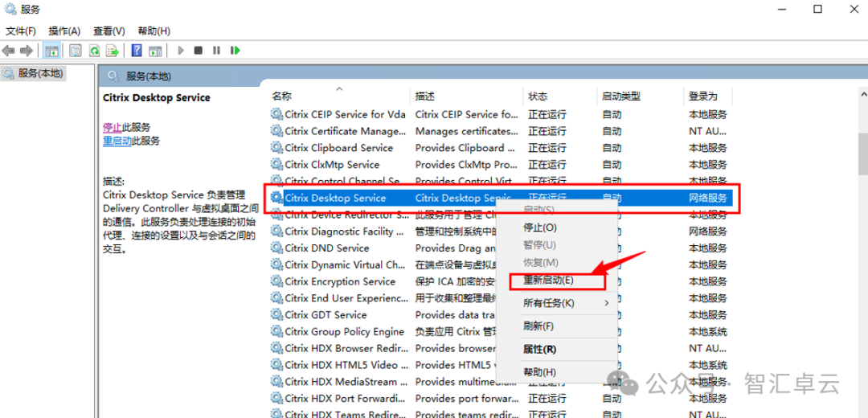
Task: Click the Start Service play icon in the toolbar
Action: tap(181, 51)
